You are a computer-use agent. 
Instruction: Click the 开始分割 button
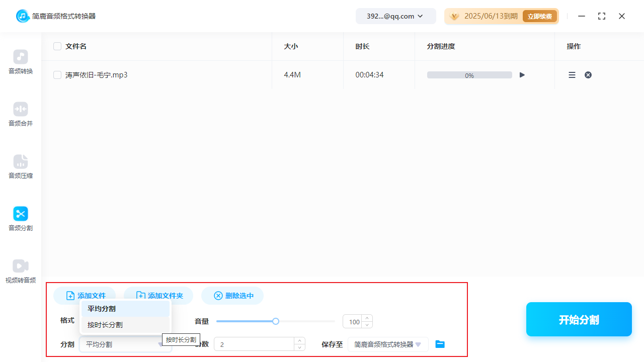pos(579,319)
